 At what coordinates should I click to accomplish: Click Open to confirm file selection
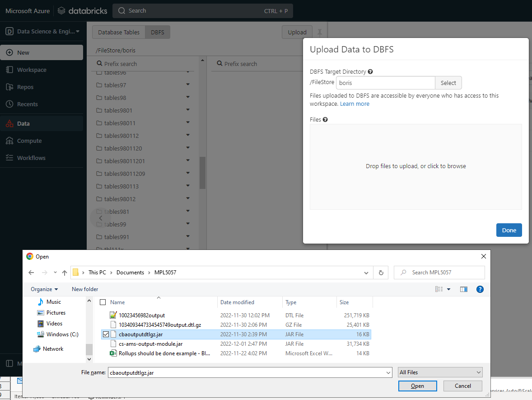point(417,386)
